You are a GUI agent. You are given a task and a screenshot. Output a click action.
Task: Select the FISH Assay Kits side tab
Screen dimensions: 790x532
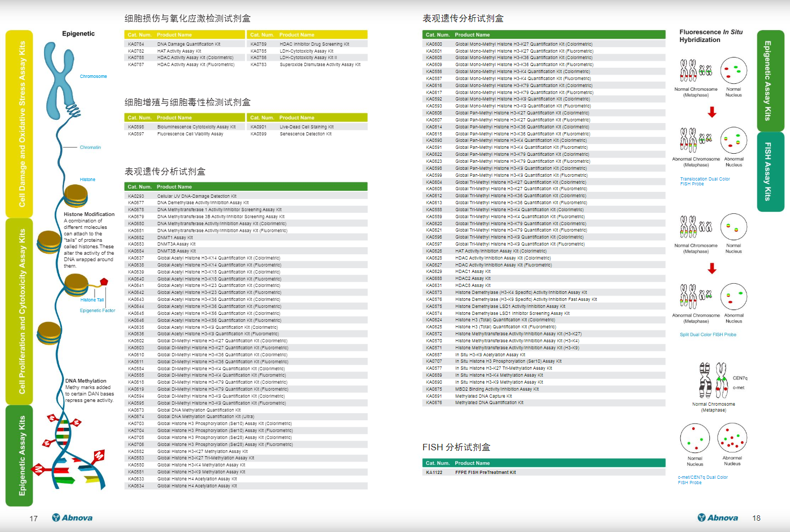[x=770, y=172]
